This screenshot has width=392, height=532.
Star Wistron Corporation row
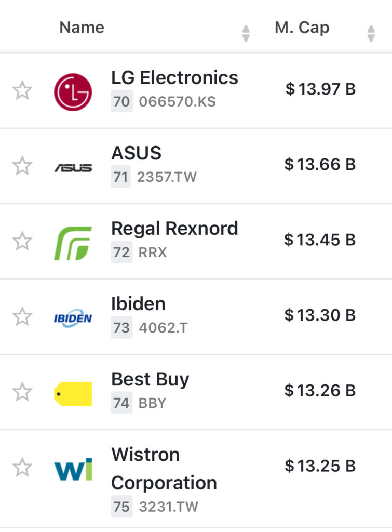[22, 468]
